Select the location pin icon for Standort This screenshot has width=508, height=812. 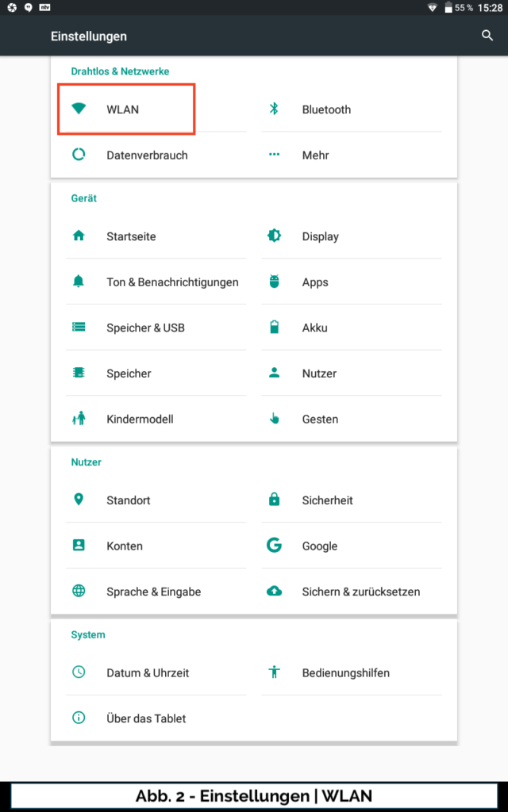coord(78,500)
